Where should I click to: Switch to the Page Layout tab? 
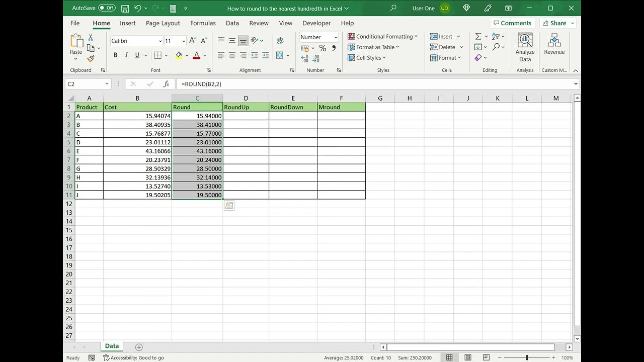[163, 23]
